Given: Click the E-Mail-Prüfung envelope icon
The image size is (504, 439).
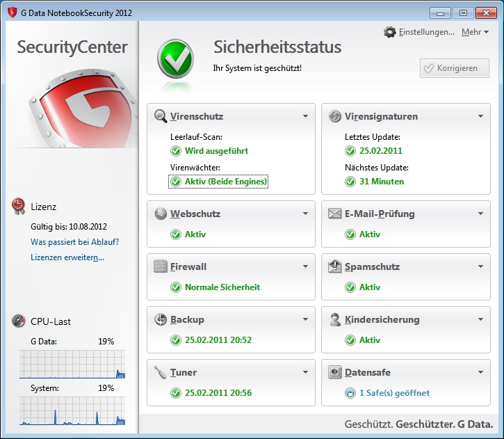Looking at the screenshot, I should click(334, 214).
